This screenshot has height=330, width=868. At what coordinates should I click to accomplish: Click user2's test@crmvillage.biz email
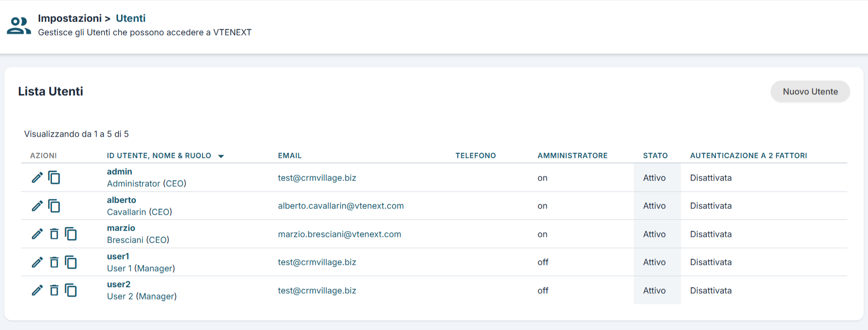[317, 290]
